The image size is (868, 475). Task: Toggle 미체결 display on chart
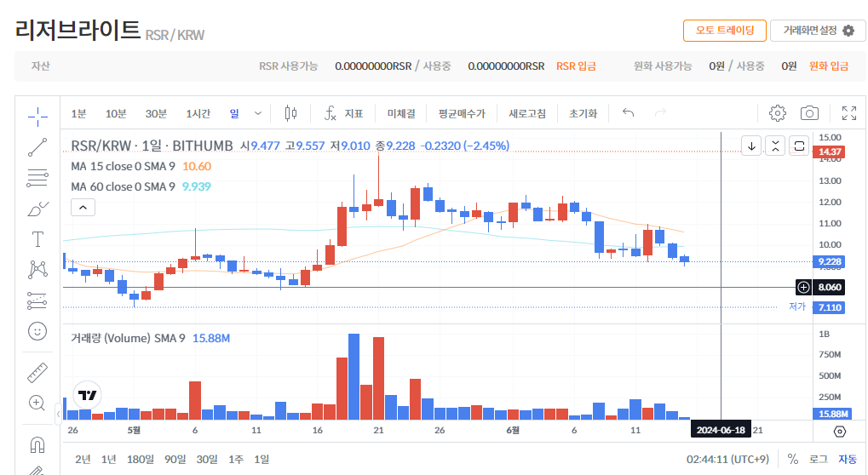click(401, 113)
